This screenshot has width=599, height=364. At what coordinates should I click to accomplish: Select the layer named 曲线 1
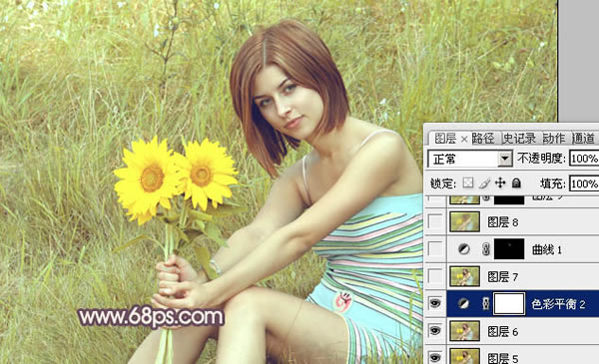click(547, 250)
